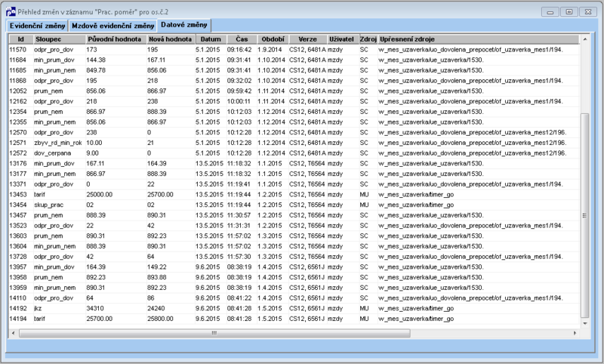Viewport: 604px width, 364px height.
Task: Sort by the Datum column header
Action: [x=211, y=39]
